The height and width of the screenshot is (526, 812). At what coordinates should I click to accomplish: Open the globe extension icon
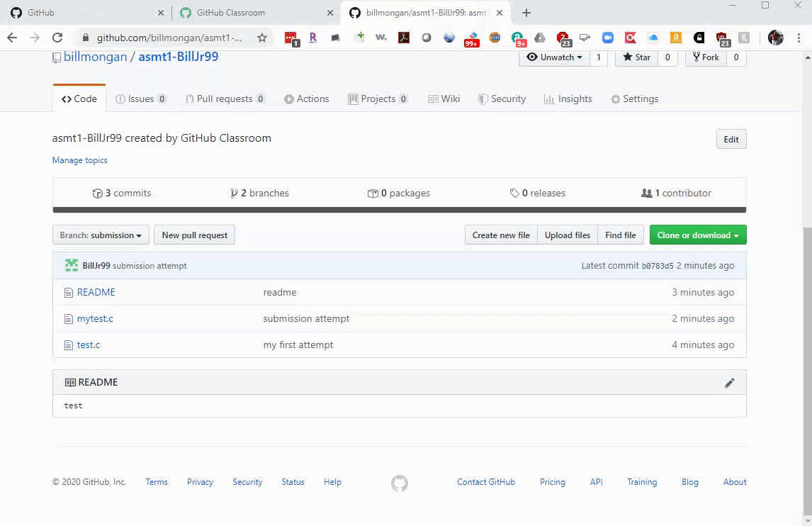pos(449,38)
